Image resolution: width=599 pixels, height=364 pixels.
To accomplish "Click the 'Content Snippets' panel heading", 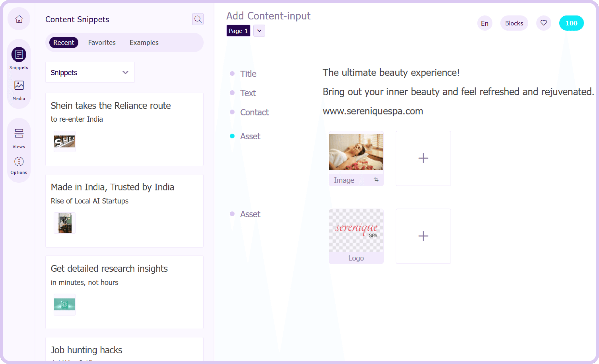I will pos(77,19).
